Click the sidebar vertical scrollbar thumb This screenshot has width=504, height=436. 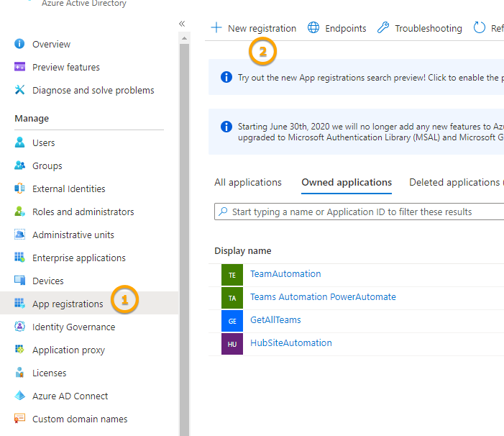point(184,240)
